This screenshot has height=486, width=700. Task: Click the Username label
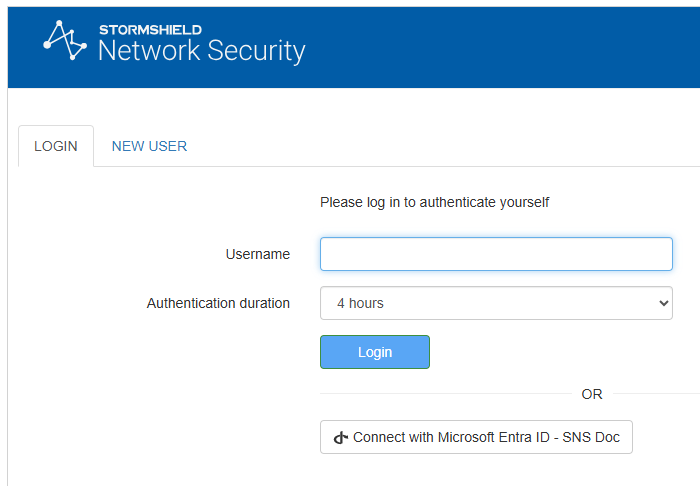(257, 254)
